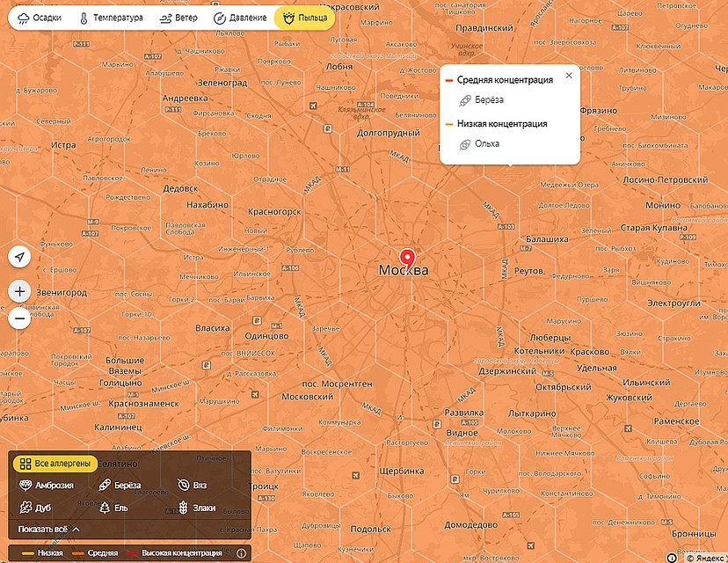Filter by Ель allergen
Viewport: 728px width, 563px height.
tap(113, 508)
